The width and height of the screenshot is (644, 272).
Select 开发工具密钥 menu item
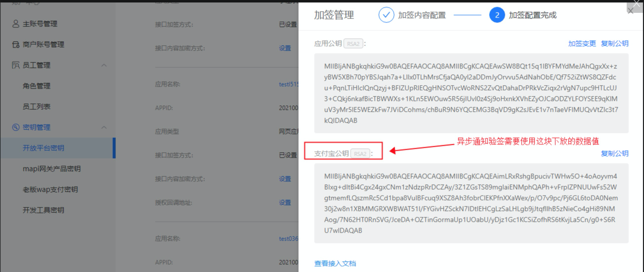pyautogui.click(x=43, y=210)
